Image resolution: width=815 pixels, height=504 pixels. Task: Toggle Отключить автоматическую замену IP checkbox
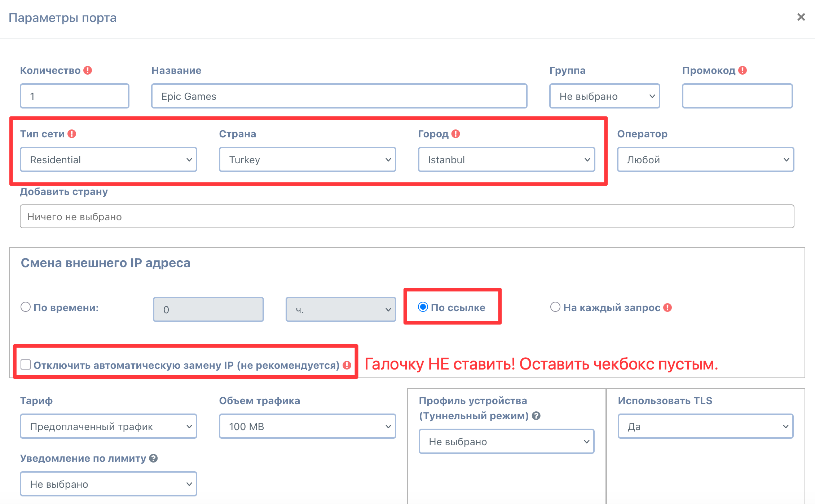(x=26, y=364)
